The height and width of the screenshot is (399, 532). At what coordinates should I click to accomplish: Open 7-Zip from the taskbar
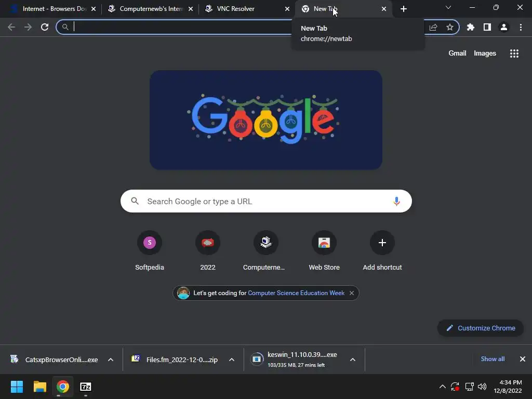pyautogui.click(x=86, y=387)
